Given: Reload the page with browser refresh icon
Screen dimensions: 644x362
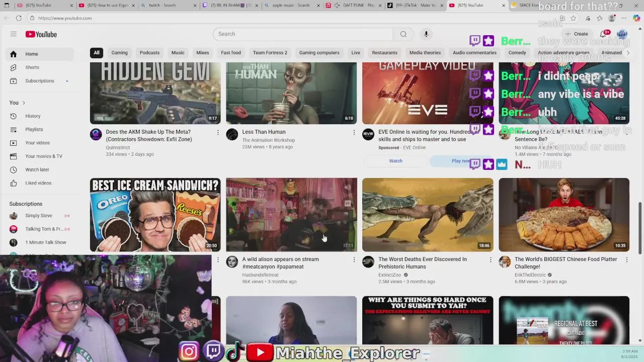Looking at the screenshot, I should click(x=19, y=18).
